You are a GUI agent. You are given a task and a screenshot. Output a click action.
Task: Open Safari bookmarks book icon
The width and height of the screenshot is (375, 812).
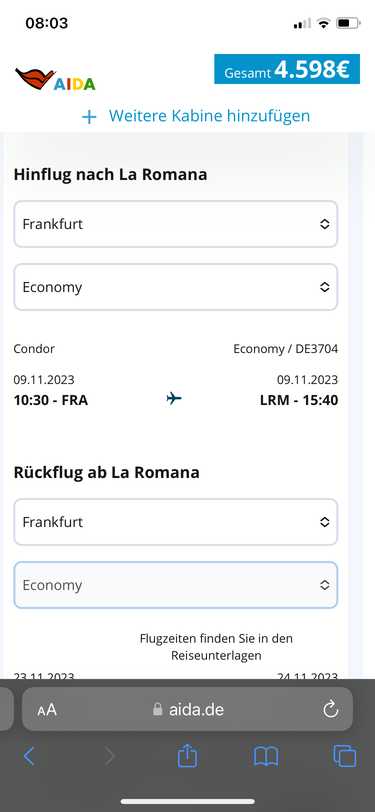pos(266,757)
